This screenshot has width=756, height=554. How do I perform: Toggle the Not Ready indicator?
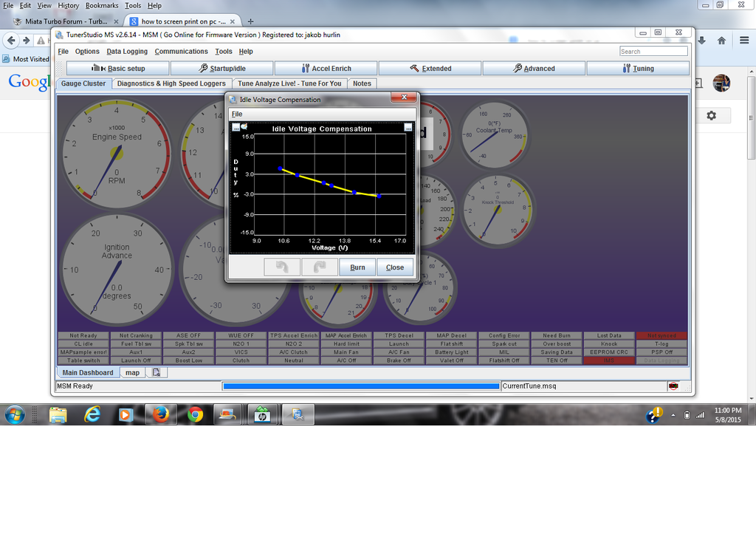83,335
